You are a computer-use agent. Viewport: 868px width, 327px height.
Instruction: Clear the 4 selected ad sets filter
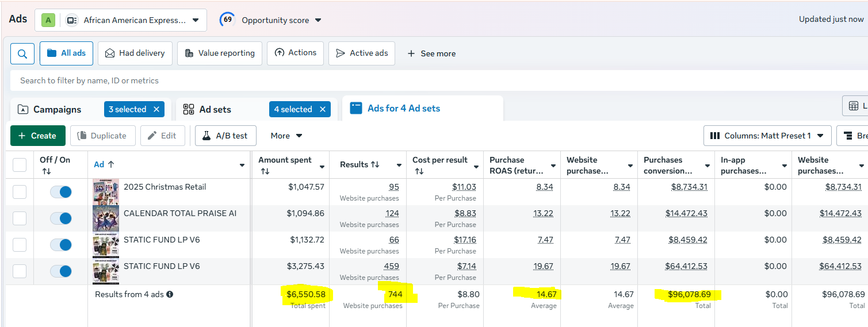323,109
